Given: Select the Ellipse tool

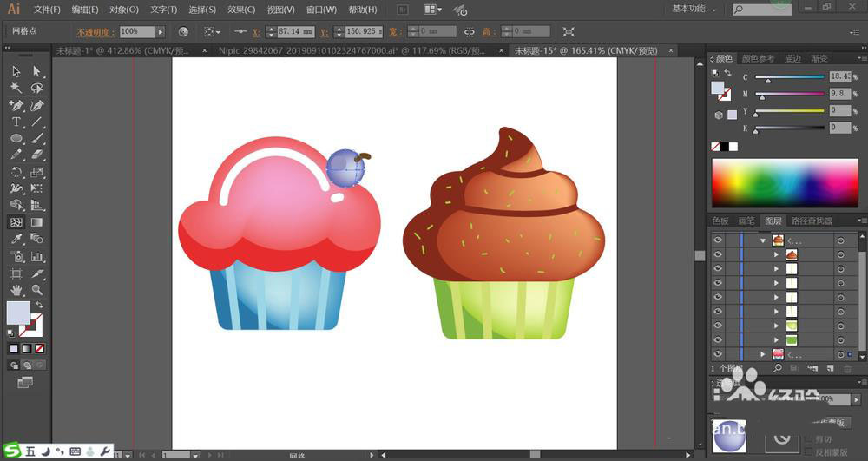Looking at the screenshot, I should [x=16, y=138].
